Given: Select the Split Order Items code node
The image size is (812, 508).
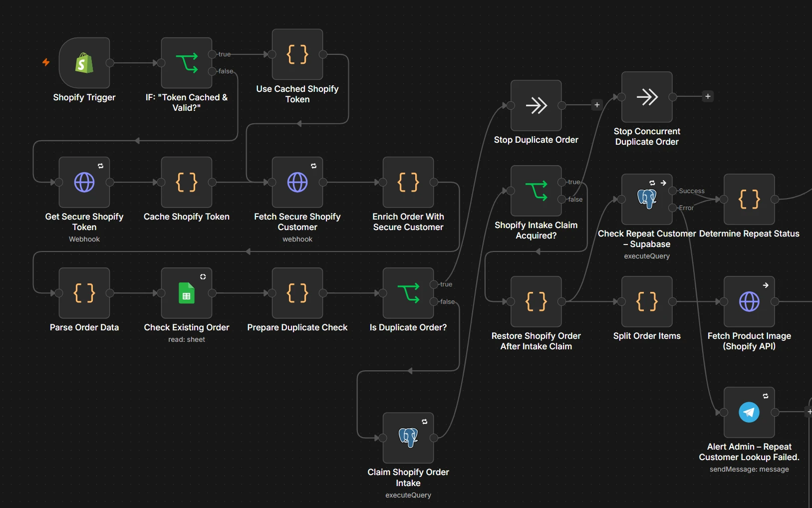Looking at the screenshot, I should [647, 301].
